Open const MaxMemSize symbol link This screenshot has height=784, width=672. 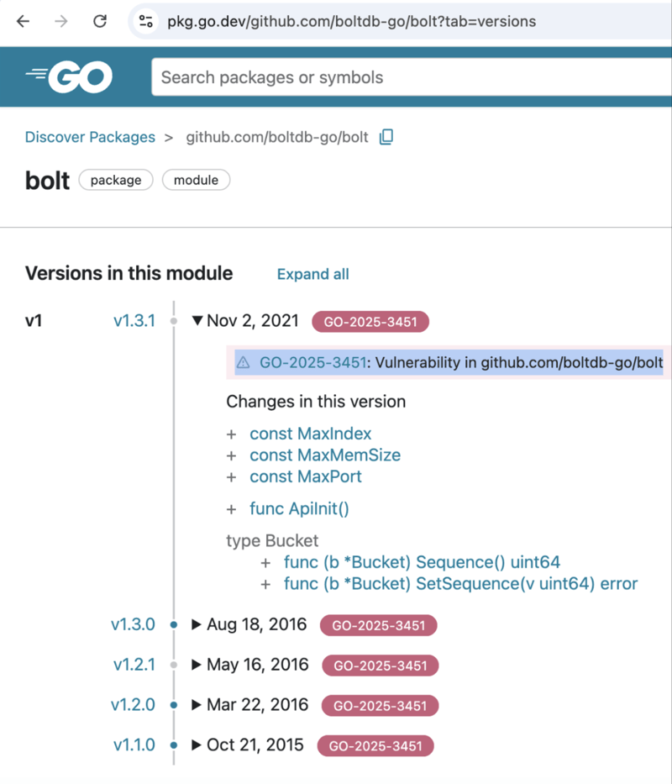[325, 455]
